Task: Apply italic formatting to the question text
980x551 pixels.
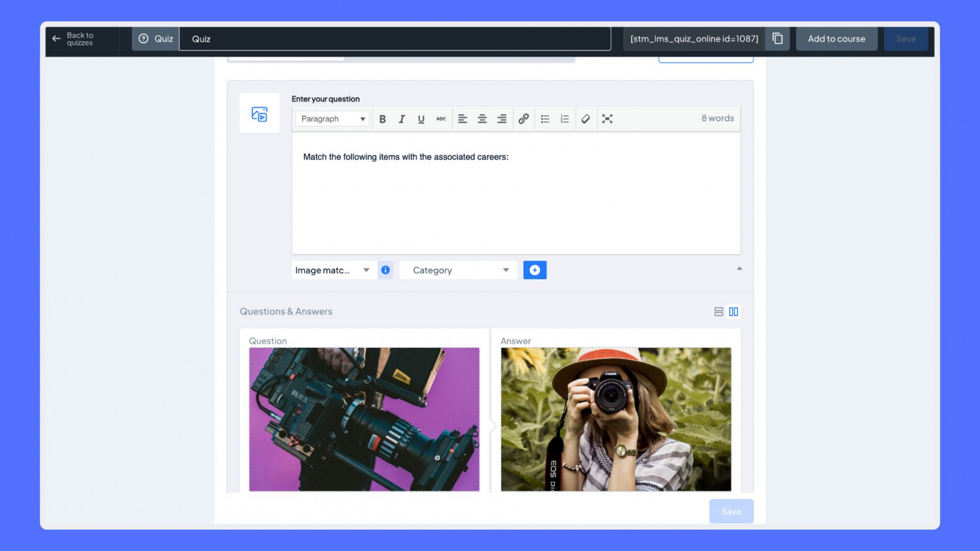Action: [x=402, y=119]
